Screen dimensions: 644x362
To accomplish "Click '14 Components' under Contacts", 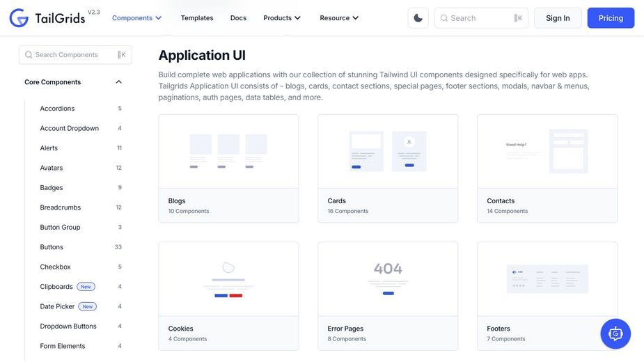I will click(x=508, y=211).
